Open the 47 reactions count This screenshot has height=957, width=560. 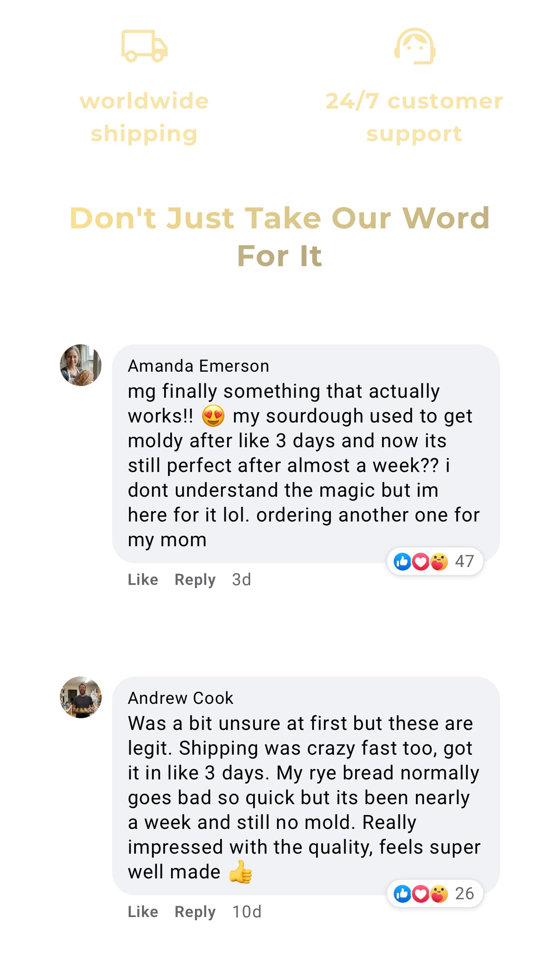pos(464,561)
